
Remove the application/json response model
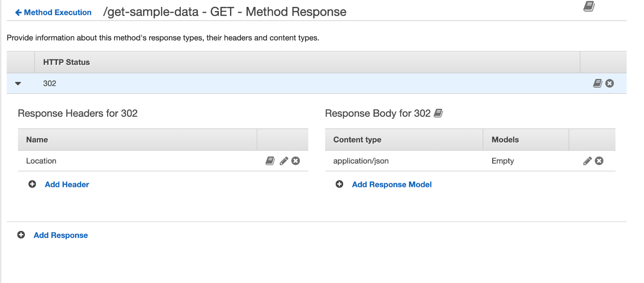click(x=599, y=161)
